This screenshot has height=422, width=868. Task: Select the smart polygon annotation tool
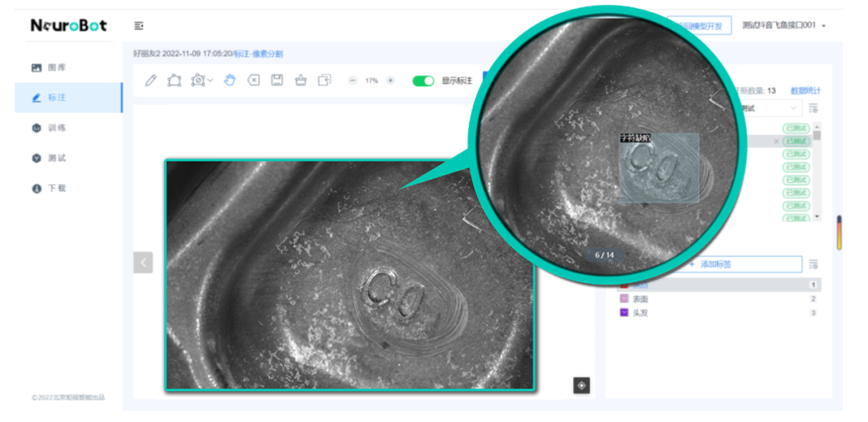coord(199,80)
